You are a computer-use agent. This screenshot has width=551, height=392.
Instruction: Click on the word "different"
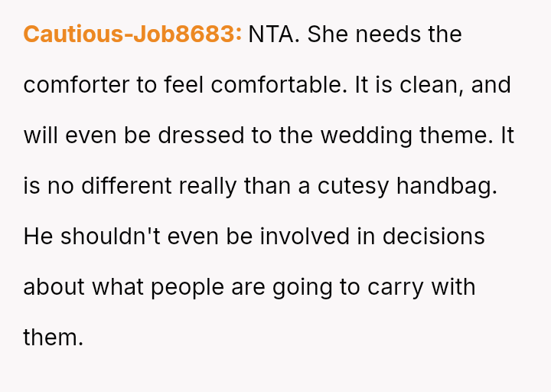pos(125,186)
